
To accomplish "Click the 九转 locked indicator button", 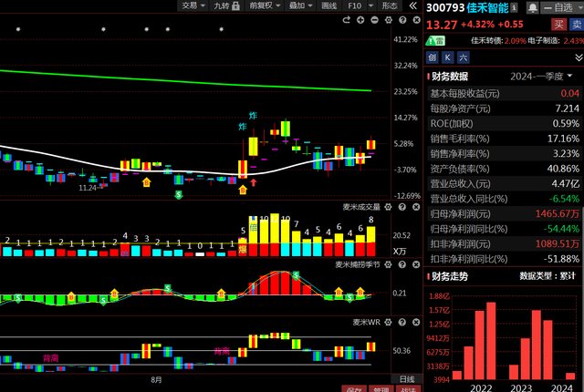I will [x=226, y=5].
